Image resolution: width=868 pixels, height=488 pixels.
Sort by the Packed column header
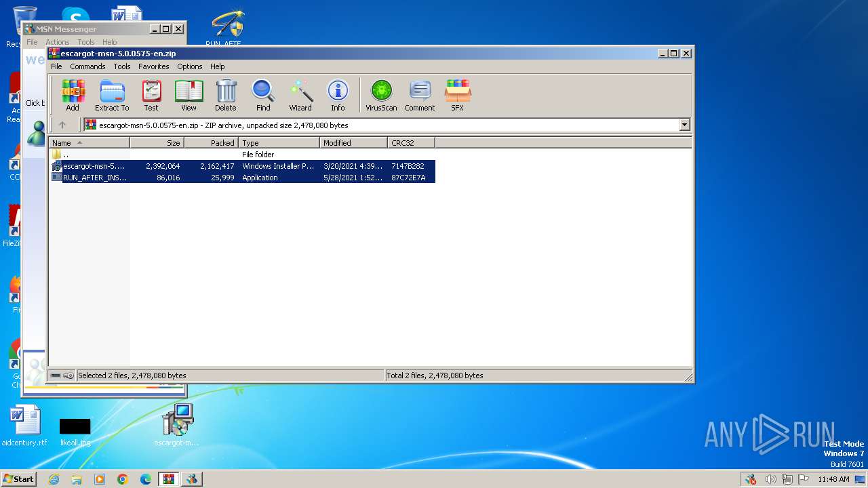(211, 143)
